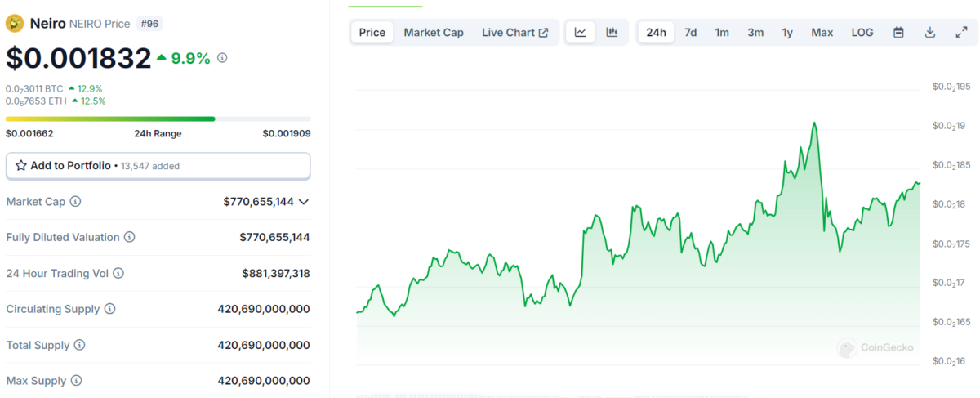Click the Neiro coin logo icon

pyautogui.click(x=15, y=24)
